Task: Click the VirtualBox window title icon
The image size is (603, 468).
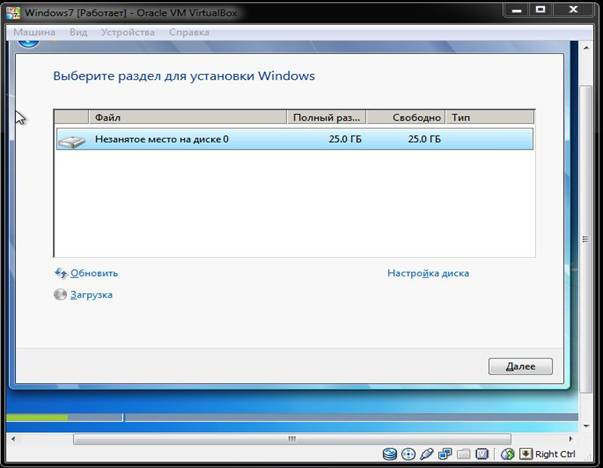Action: click(13, 12)
